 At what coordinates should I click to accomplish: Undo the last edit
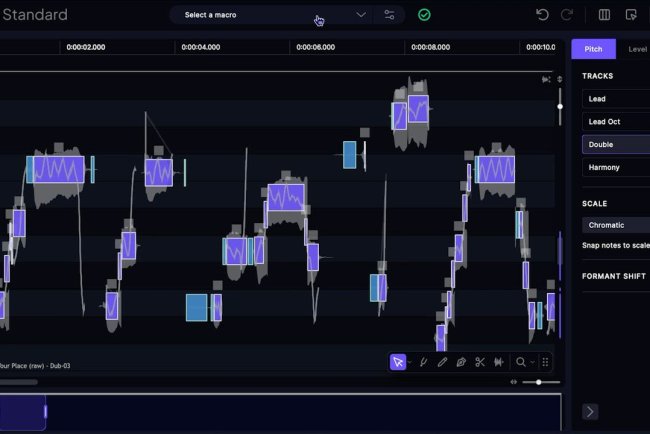pyautogui.click(x=542, y=15)
